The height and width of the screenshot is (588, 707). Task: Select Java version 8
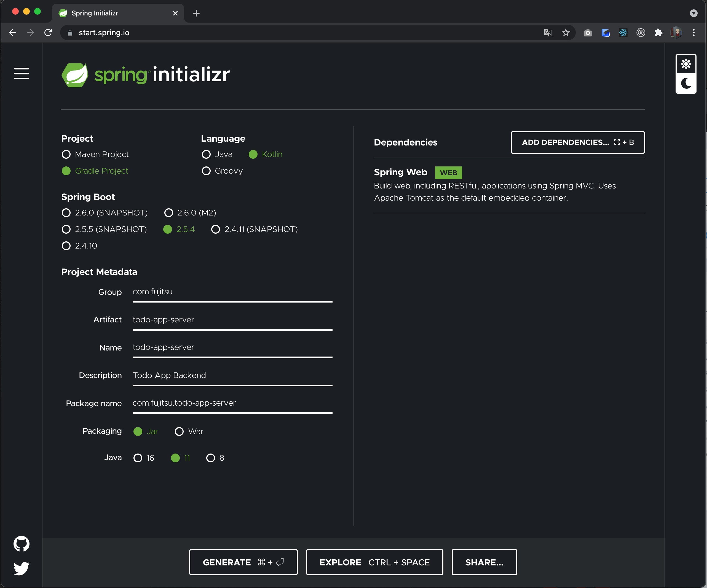click(x=215, y=458)
